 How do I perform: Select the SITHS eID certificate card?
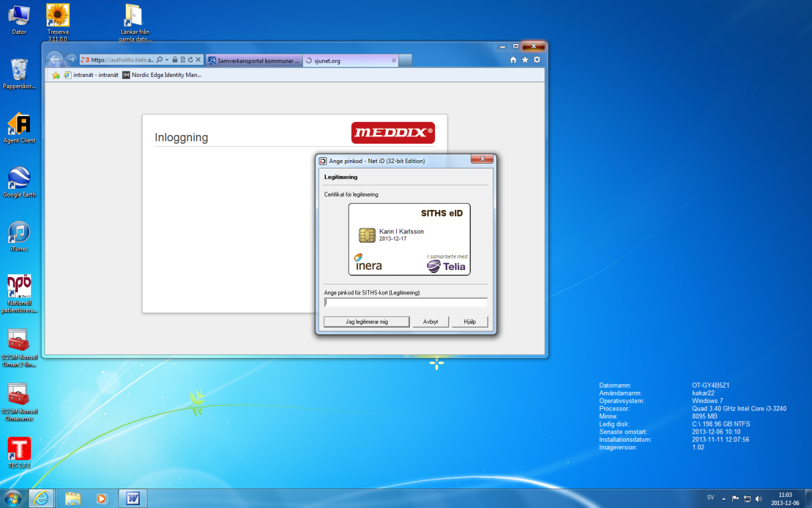coord(409,239)
